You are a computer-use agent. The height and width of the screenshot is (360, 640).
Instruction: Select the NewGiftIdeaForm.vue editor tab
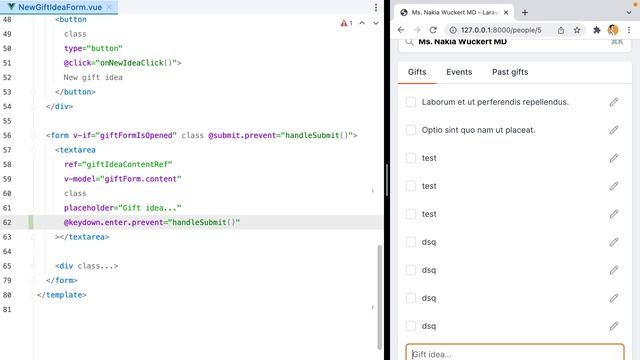[x=60, y=7]
